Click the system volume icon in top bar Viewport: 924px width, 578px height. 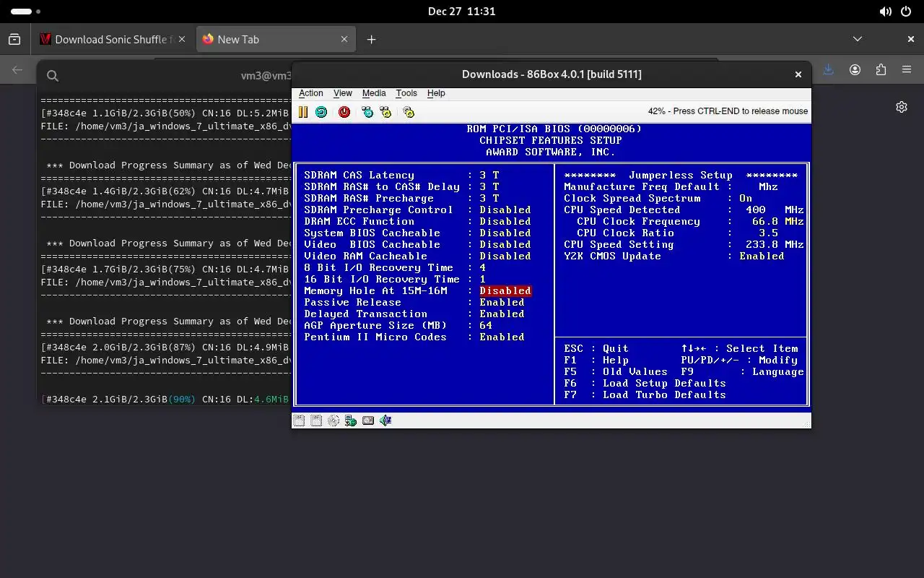(886, 12)
